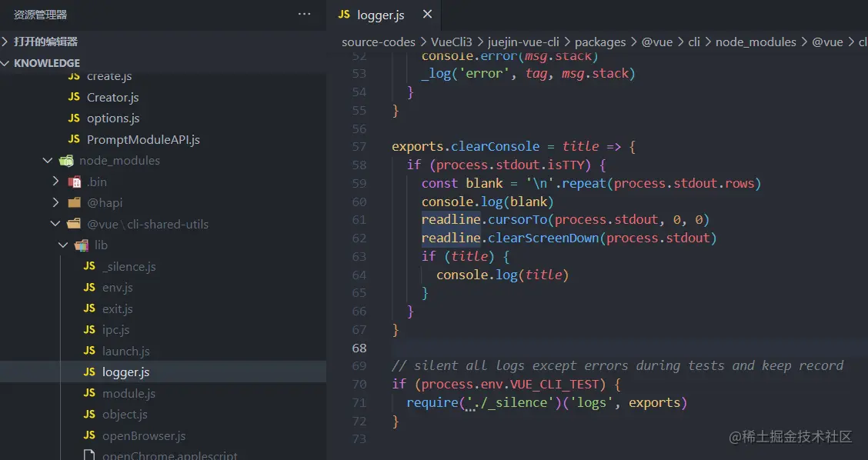
Task: Select the node_modules folder row
Action: click(163, 161)
